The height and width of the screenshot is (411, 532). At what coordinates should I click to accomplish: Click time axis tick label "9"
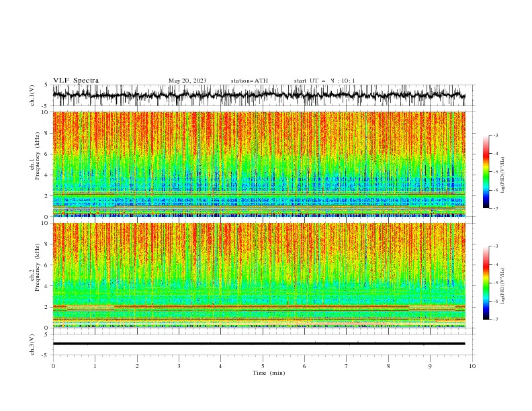click(x=430, y=366)
